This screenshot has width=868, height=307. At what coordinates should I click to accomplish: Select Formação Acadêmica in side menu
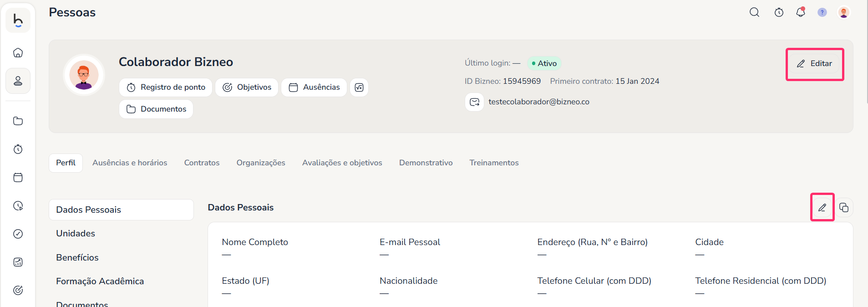pyautogui.click(x=100, y=281)
